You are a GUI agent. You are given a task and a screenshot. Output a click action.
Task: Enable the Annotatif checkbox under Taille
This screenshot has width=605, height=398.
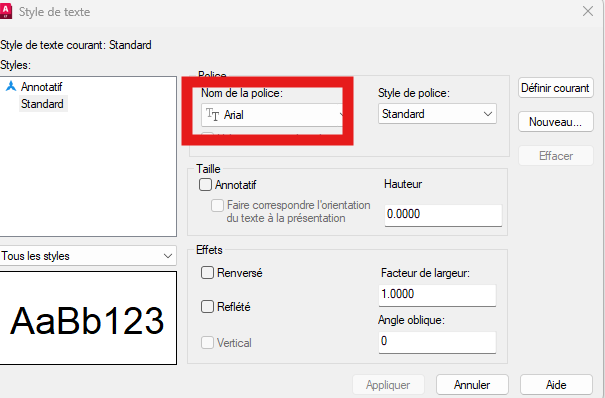[x=205, y=185]
